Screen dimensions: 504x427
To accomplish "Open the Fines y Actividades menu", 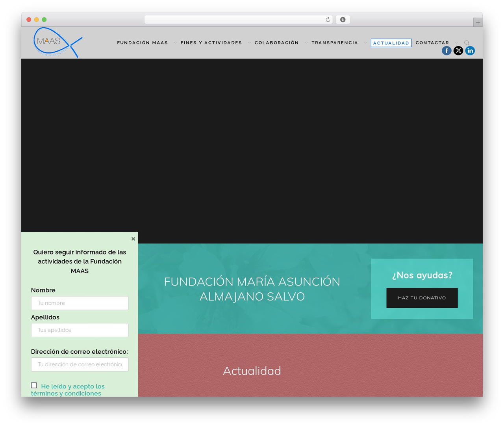I will (x=211, y=43).
